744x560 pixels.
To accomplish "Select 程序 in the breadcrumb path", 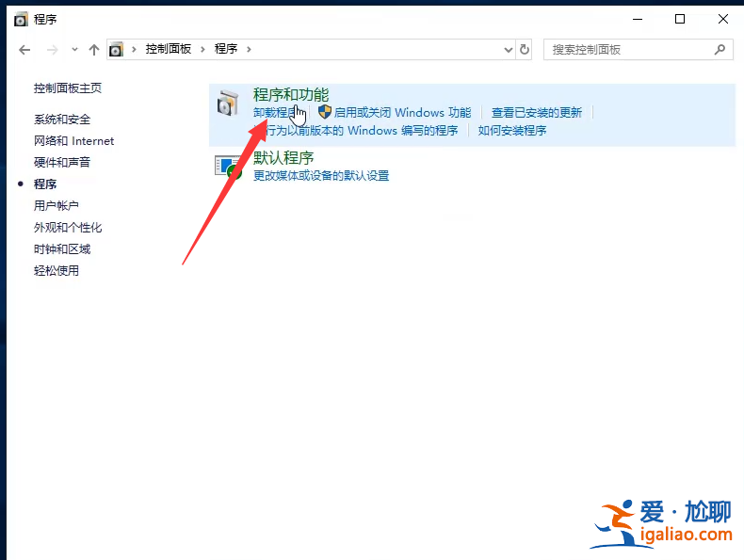I will pyautogui.click(x=226, y=49).
